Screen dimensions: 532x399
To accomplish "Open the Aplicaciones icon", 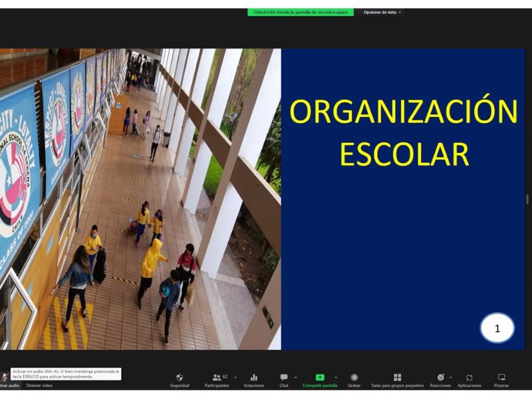I will click(x=469, y=377).
